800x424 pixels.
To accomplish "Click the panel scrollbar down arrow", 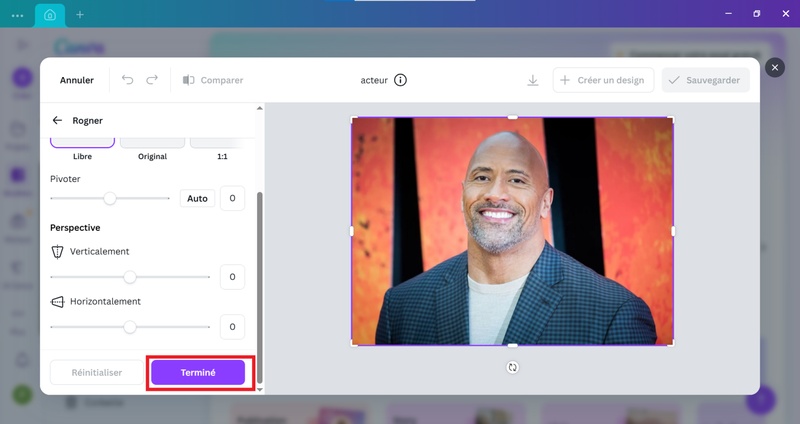I will tap(259, 389).
